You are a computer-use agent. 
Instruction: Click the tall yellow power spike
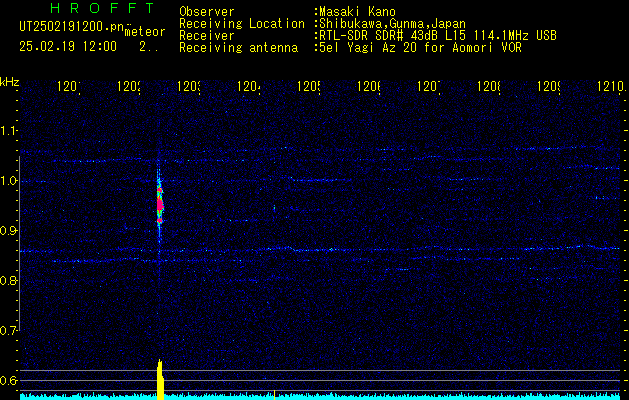tap(159, 380)
